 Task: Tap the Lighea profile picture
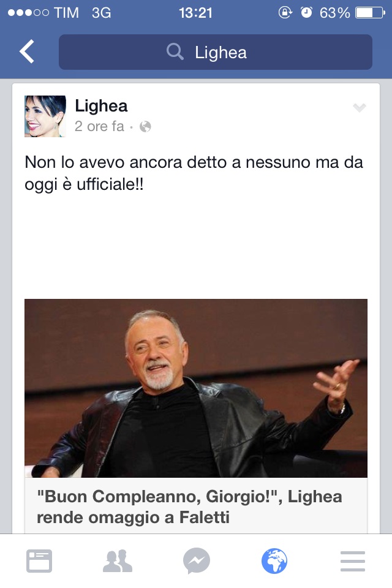tap(45, 116)
